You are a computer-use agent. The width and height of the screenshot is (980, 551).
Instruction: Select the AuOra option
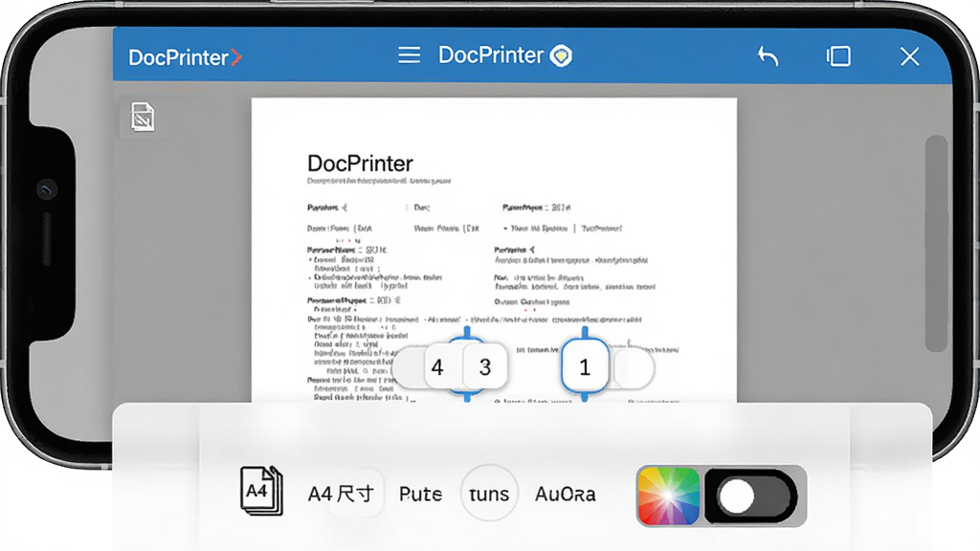[x=565, y=495]
